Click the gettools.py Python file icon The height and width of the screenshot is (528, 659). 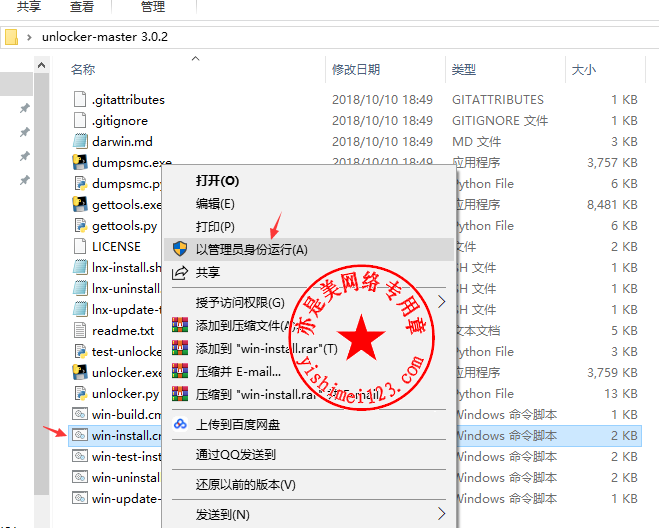click(x=80, y=225)
